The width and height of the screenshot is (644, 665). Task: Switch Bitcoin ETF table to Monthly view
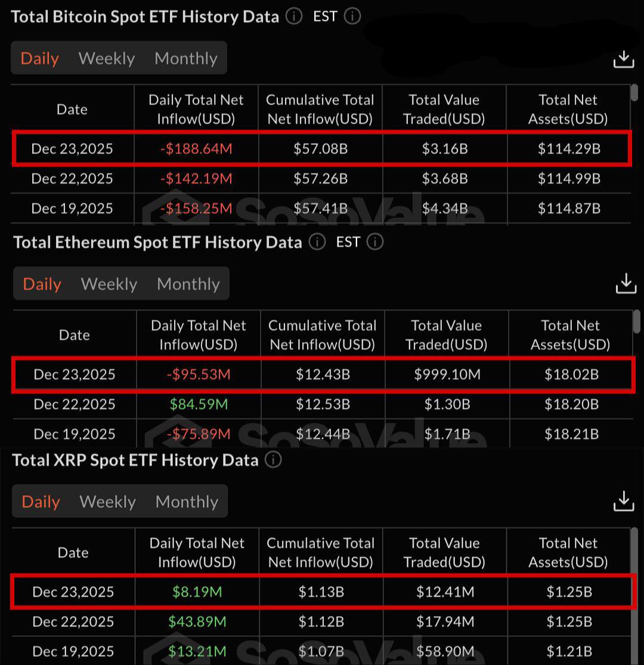pos(185,58)
